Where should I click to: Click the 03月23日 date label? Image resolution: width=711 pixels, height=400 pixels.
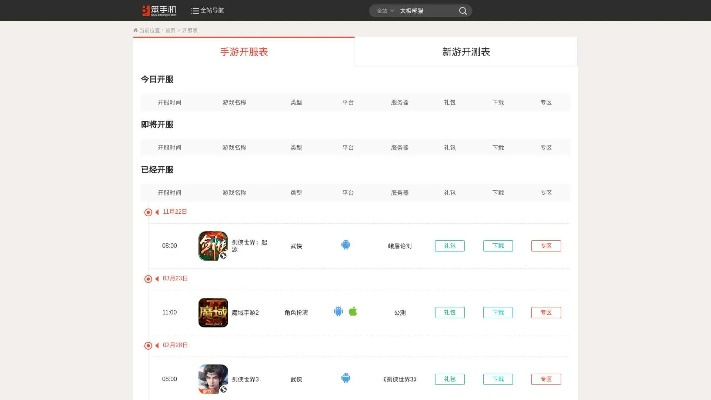175,278
